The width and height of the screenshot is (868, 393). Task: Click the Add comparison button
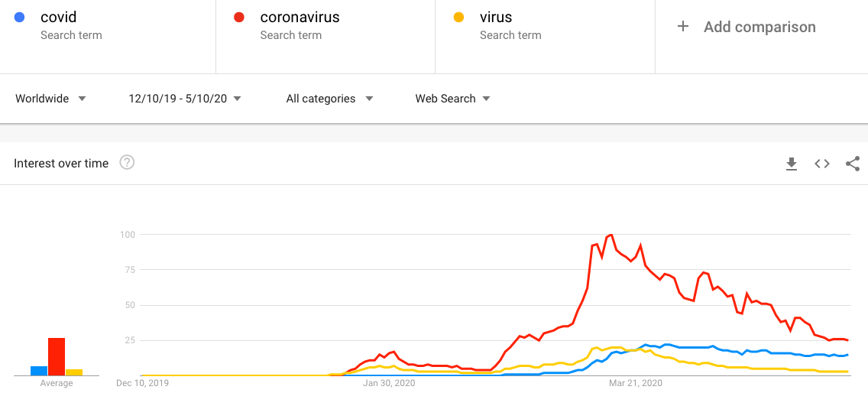pyautogui.click(x=747, y=27)
